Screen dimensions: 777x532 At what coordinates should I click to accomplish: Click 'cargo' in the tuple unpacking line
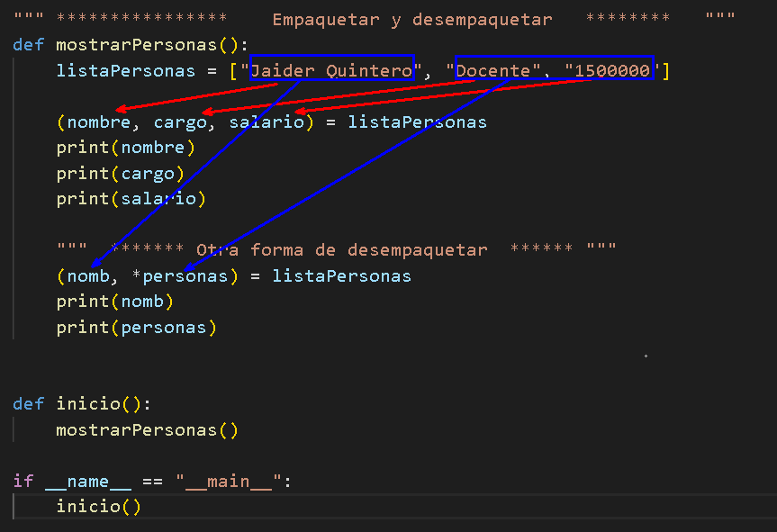[180, 122]
